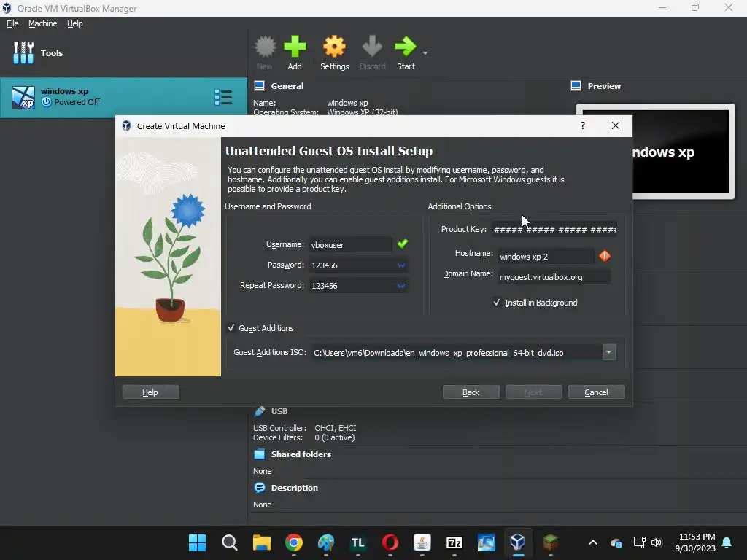Click the dialog question mark help button

(583, 125)
